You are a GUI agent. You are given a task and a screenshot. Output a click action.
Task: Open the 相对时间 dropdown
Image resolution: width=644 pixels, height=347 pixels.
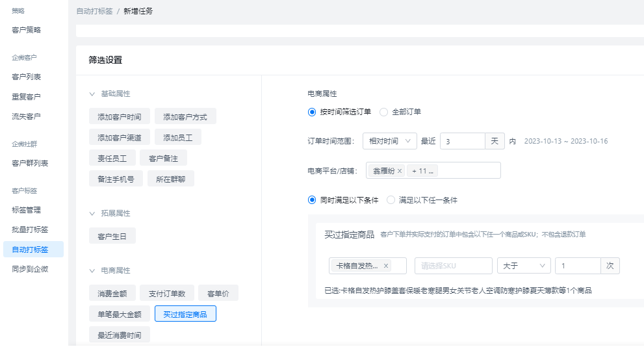[x=389, y=141]
